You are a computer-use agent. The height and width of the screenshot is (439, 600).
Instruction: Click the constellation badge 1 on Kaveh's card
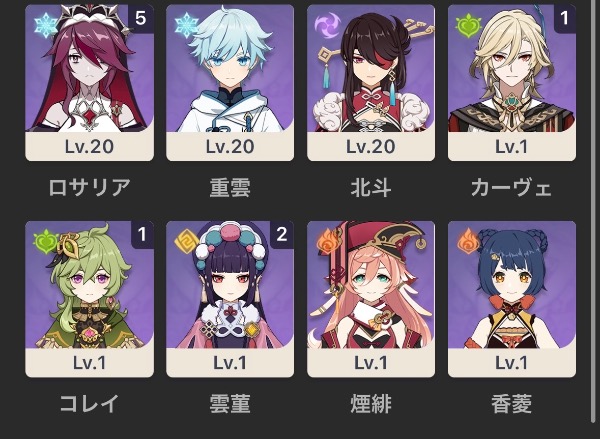tap(565, 18)
